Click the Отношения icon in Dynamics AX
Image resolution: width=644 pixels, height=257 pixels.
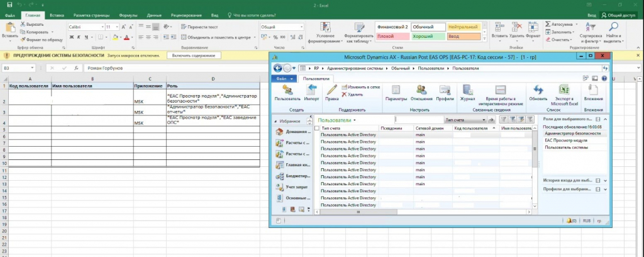click(x=421, y=90)
